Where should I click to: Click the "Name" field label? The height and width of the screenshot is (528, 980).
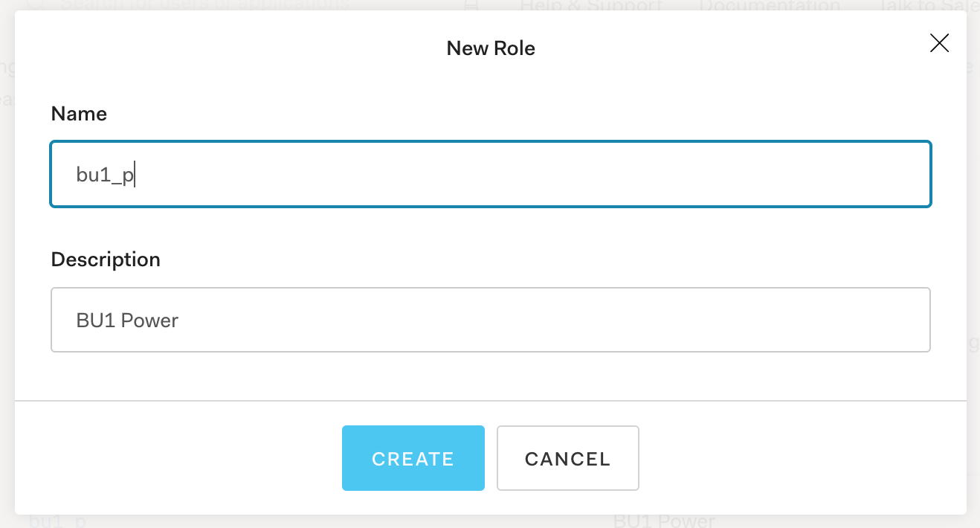click(79, 114)
